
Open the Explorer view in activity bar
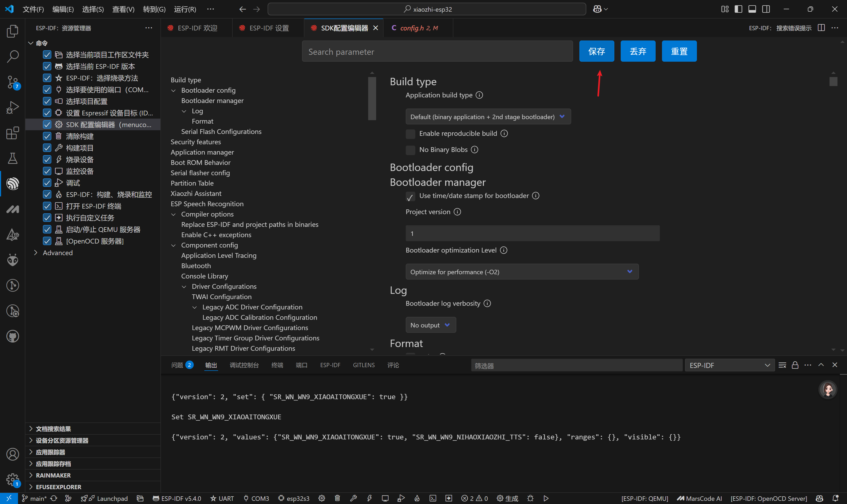pos(12,31)
